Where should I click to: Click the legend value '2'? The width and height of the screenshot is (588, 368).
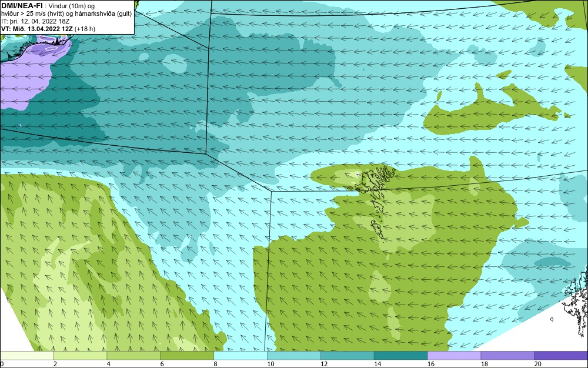(55, 364)
